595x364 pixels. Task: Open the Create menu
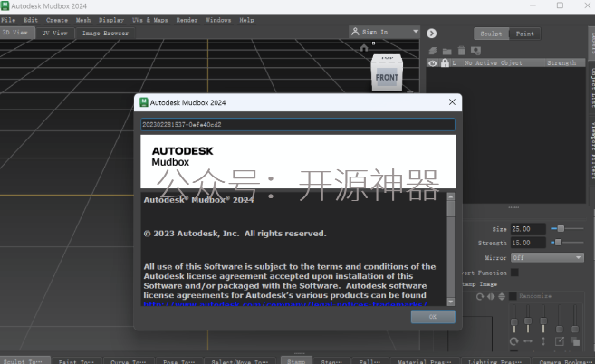(x=57, y=20)
